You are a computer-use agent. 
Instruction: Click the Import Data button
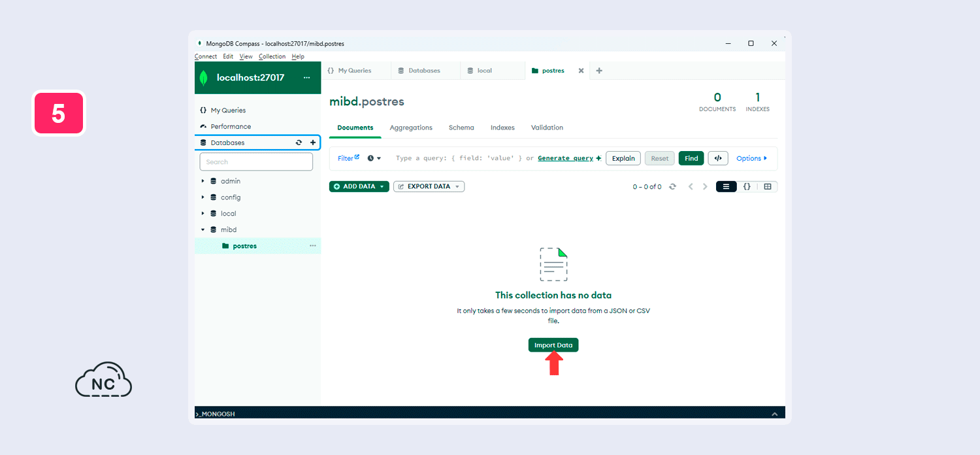tap(553, 345)
